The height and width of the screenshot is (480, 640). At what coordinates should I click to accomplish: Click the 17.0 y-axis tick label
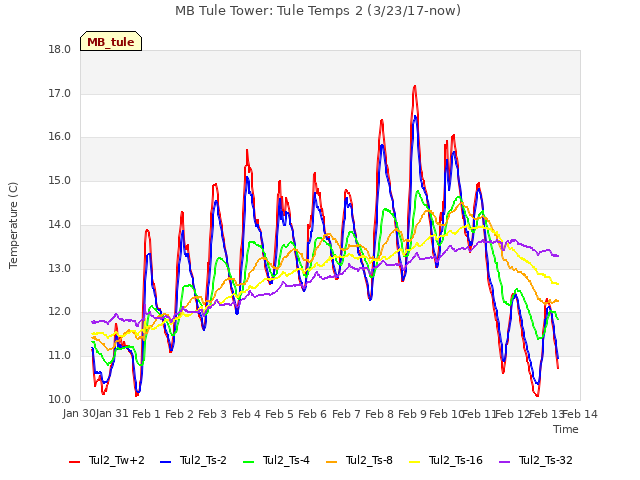point(60,93)
